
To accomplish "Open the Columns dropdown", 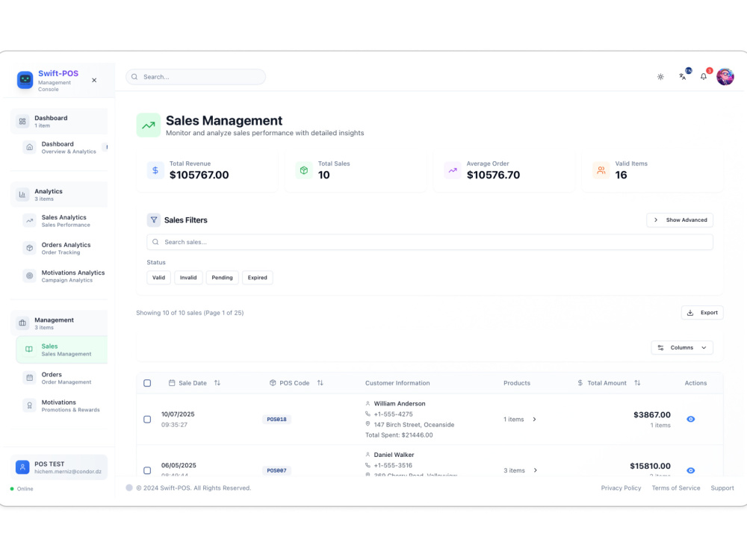I will click(x=682, y=348).
